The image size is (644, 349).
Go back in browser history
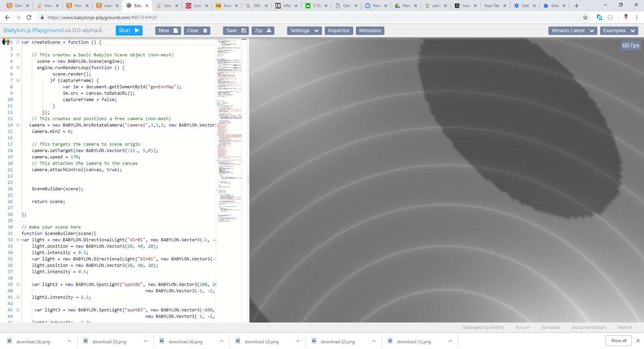[7, 17]
